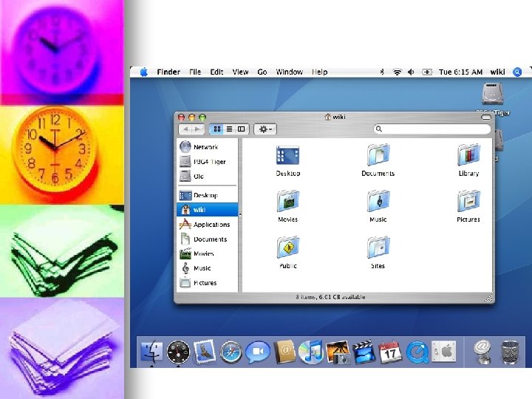Open iCal calendar in the Dock

tap(390, 352)
